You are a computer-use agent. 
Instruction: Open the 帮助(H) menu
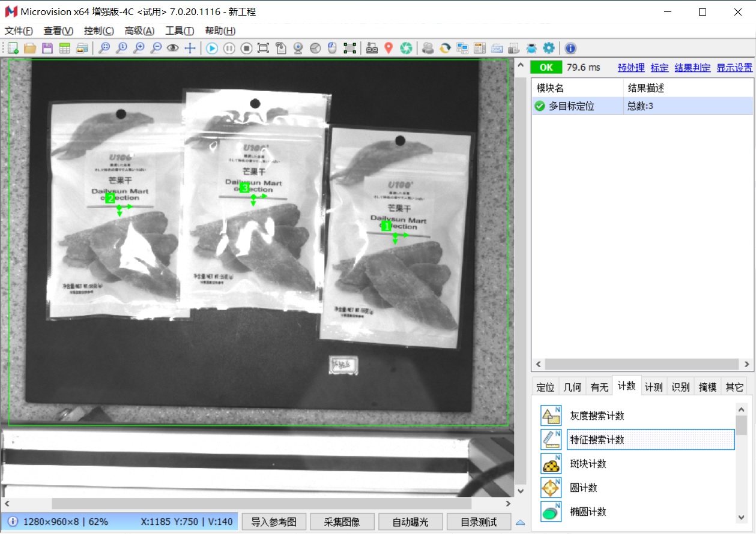tap(220, 31)
